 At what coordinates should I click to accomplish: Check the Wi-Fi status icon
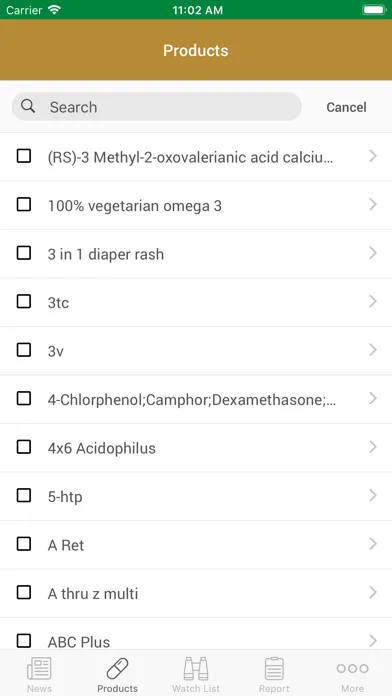[54, 10]
